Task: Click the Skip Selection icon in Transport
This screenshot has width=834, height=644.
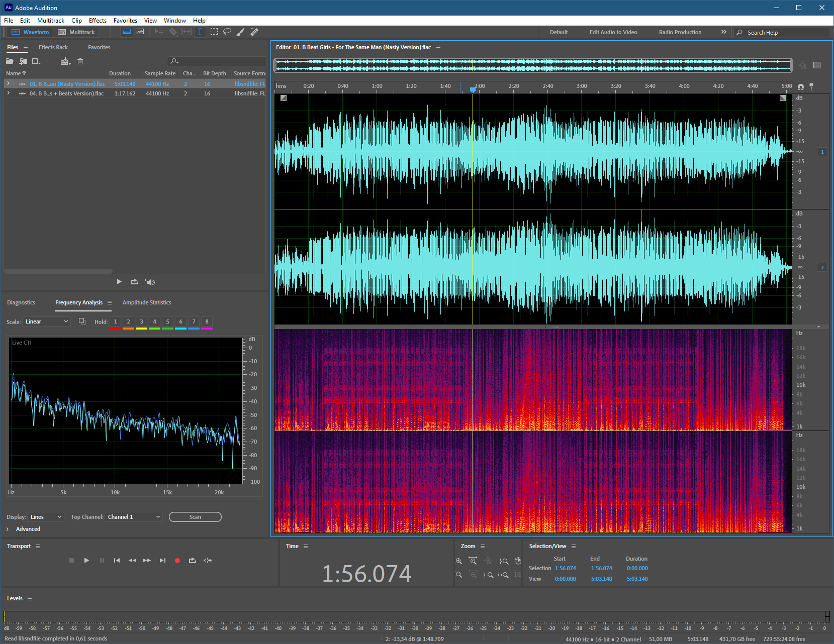Action: 208,560
